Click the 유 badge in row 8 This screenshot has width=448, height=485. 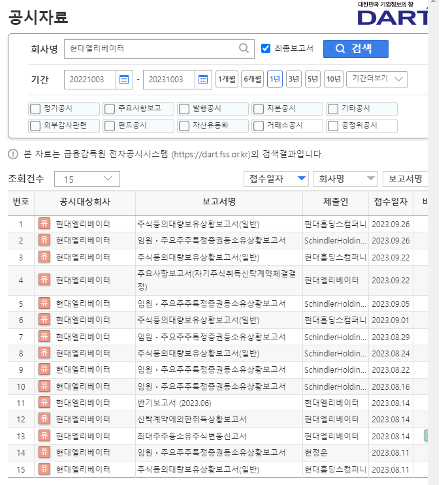point(44,353)
